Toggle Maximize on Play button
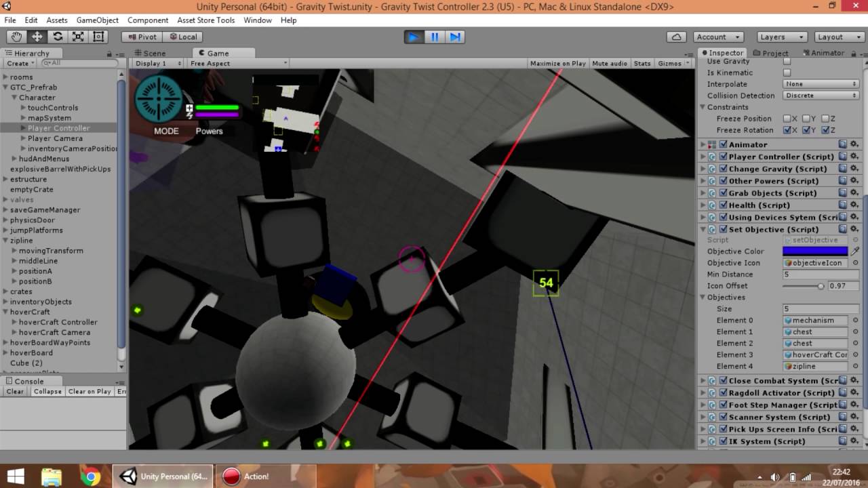Screen dimensions: 868x488 (558, 63)
